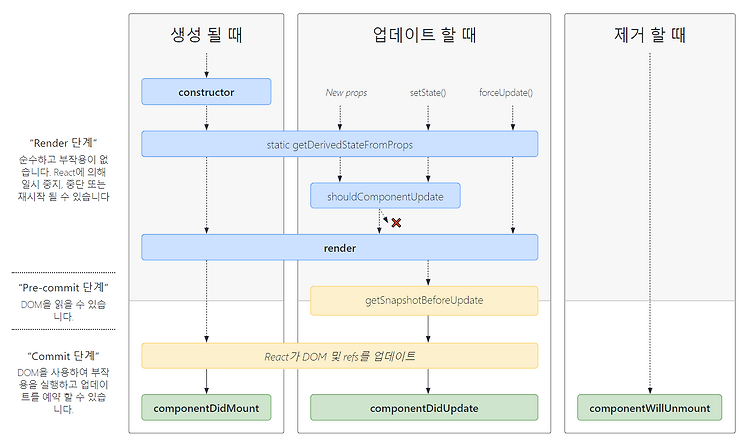Click the 'React가 DOM 및 refs를 업데이트' box
750x443 pixels.
point(340,356)
